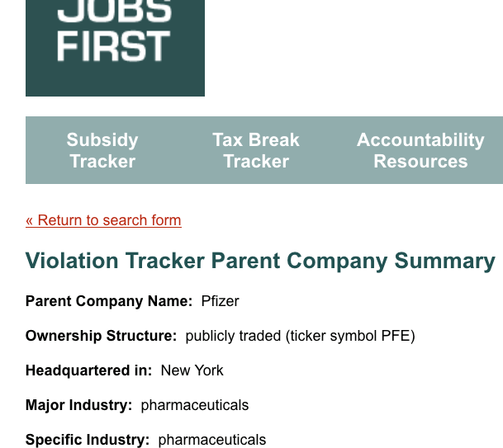
Task: Select the Pfizer company name value
Action: (x=220, y=301)
